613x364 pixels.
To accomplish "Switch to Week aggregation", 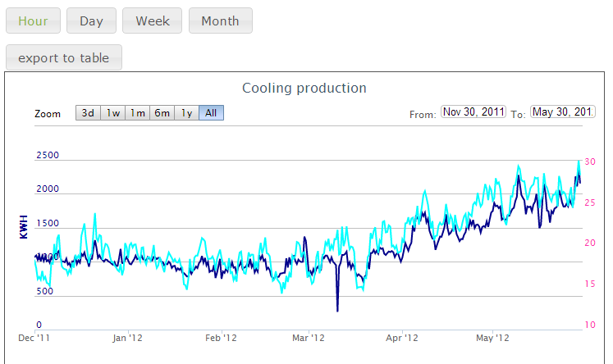I will pyautogui.click(x=153, y=21).
